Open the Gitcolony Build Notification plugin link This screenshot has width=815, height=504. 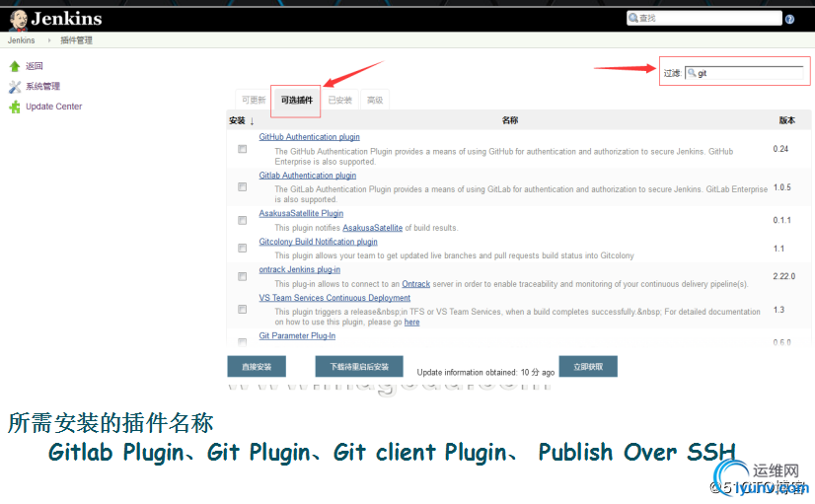click(x=318, y=242)
